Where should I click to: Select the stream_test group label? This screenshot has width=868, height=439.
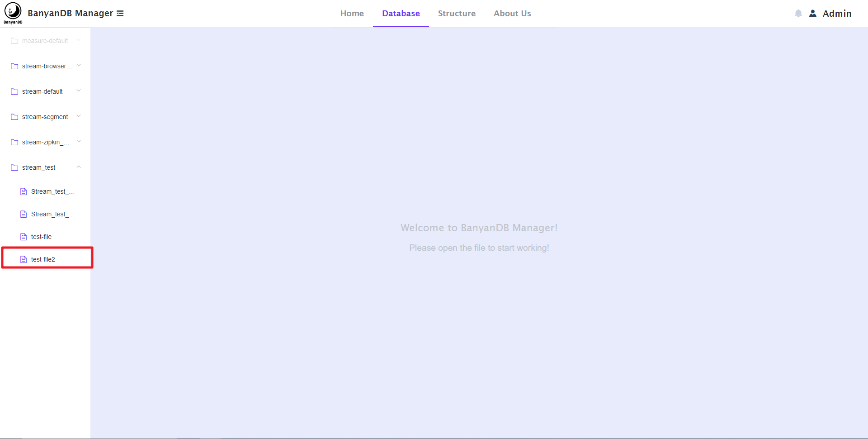pos(39,167)
